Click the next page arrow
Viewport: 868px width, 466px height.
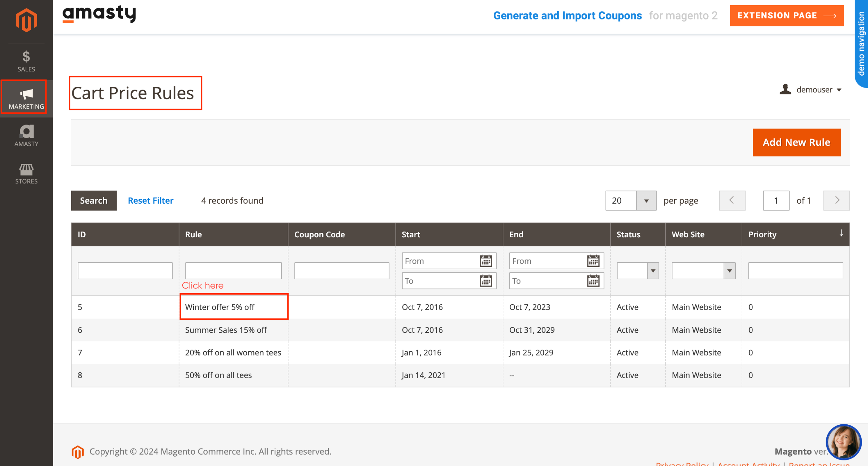pos(836,200)
